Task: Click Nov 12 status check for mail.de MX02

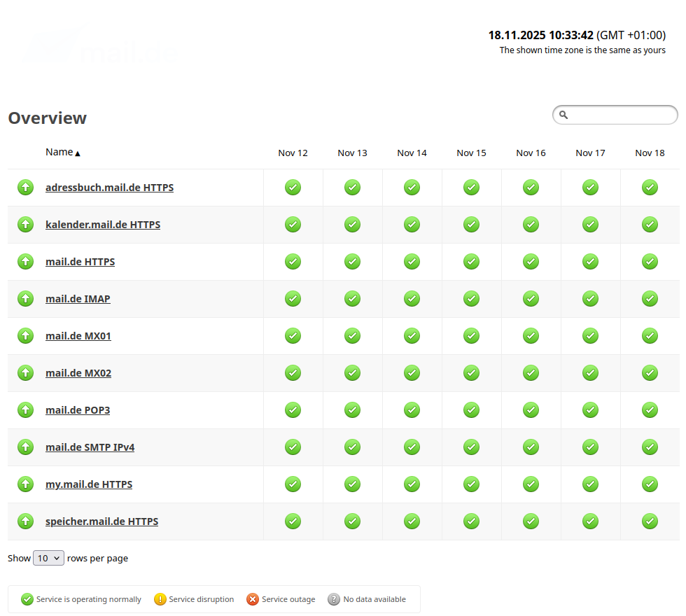Action: (293, 373)
